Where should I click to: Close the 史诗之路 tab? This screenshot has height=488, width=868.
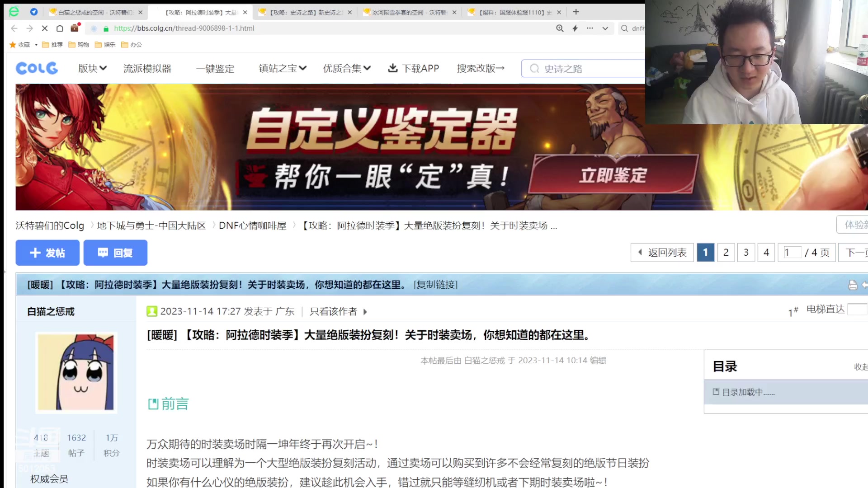coord(349,12)
